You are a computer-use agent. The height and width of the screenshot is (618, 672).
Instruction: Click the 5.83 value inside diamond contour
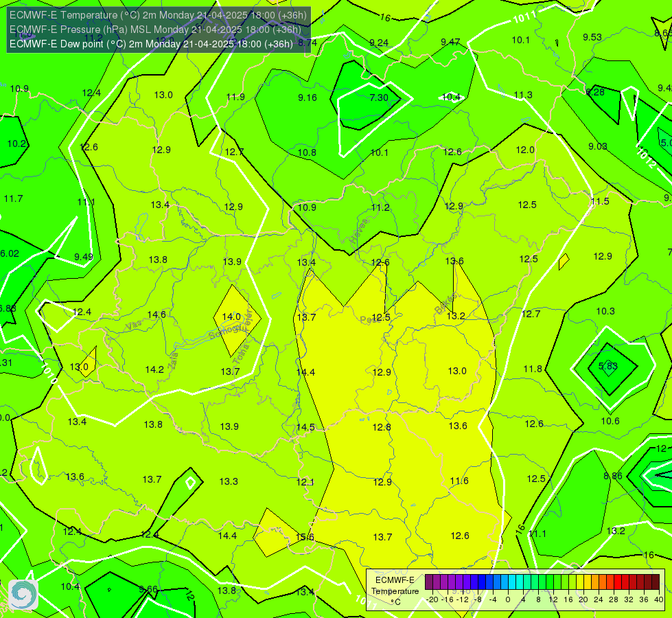pos(607,366)
